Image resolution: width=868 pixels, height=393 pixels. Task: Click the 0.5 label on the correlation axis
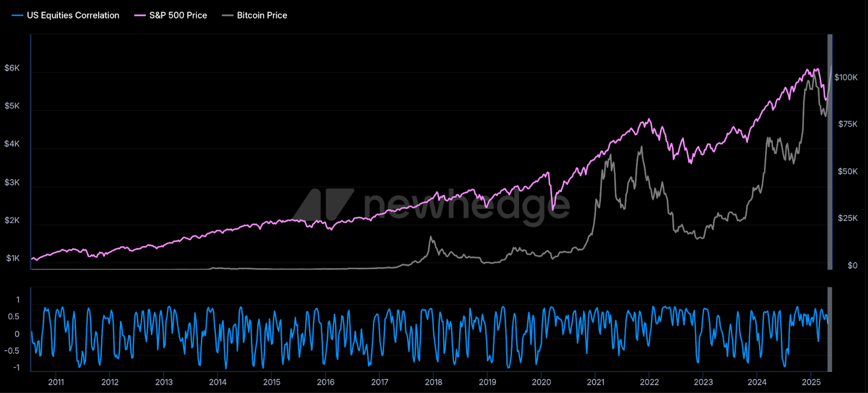[14, 317]
